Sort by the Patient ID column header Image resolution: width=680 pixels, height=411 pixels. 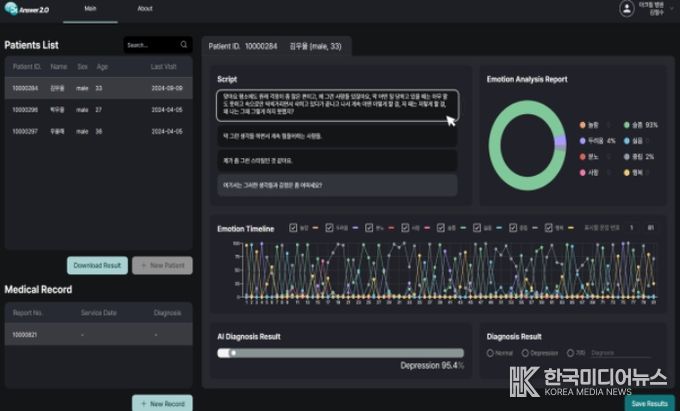27,67
